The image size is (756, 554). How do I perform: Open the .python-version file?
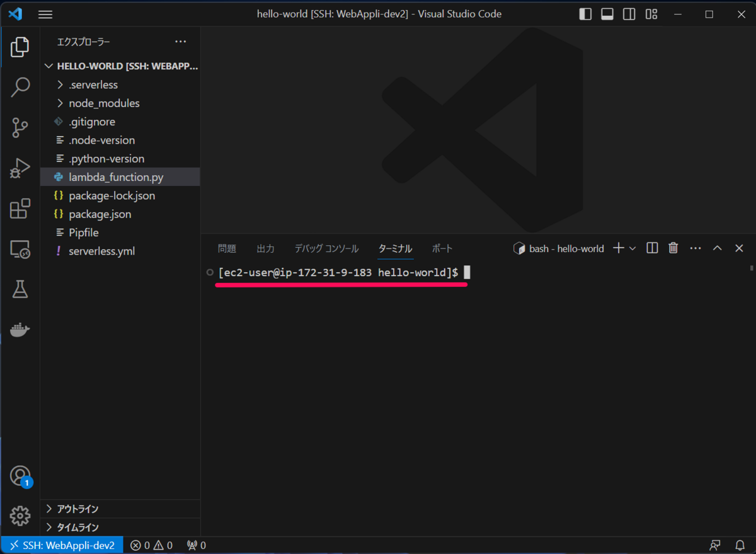(x=121, y=159)
